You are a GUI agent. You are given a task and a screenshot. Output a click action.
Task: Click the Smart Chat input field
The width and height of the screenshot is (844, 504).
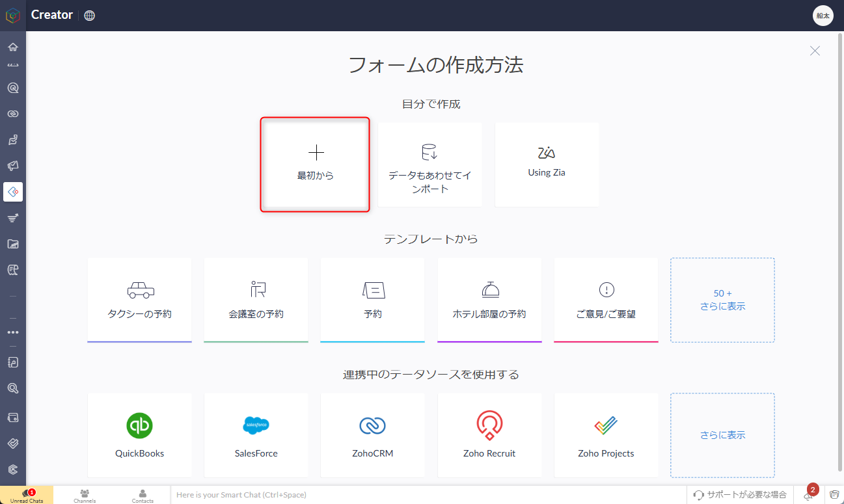coord(428,495)
